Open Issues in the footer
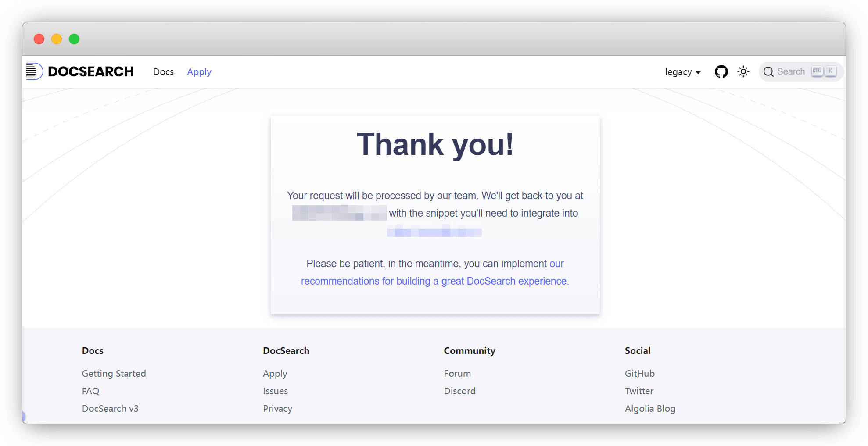Screen dimensions: 868x446 (x=275, y=391)
